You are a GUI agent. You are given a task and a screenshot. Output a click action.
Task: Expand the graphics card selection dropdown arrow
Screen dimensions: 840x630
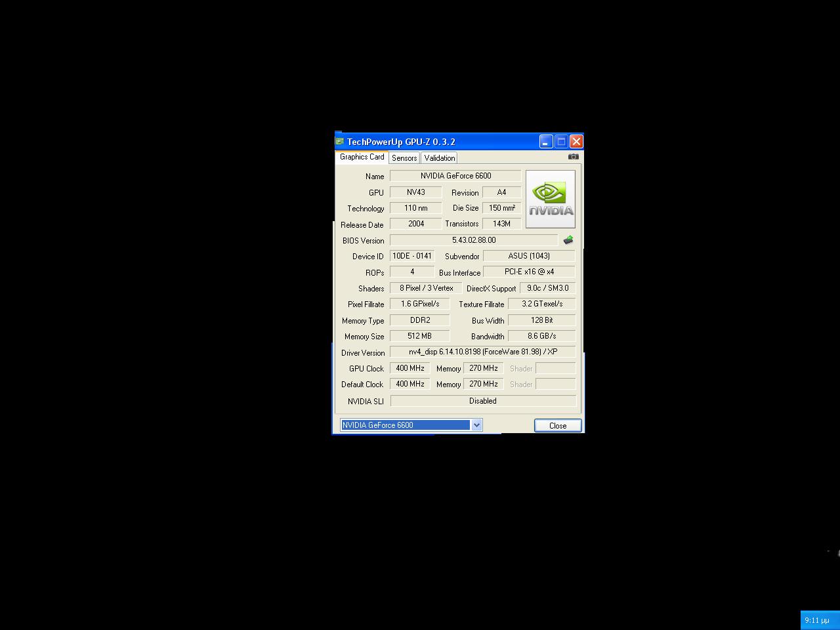tap(476, 425)
